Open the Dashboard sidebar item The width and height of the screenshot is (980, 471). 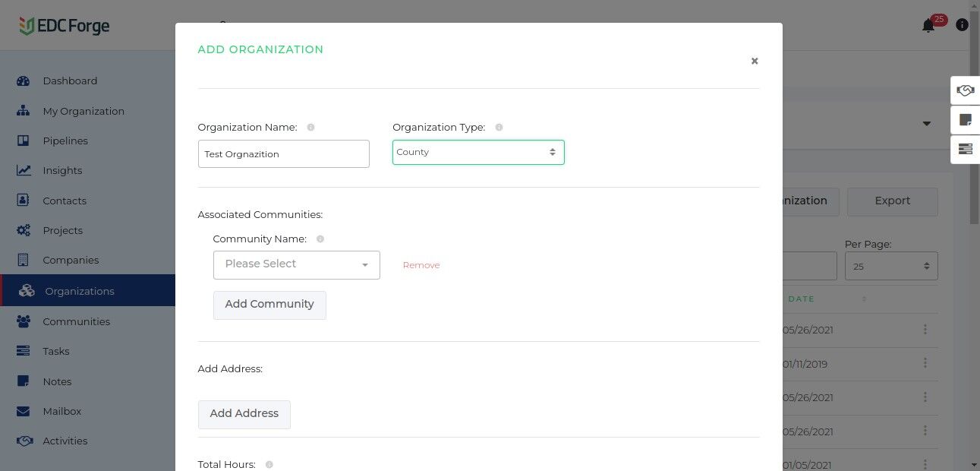(x=70, y=81)
